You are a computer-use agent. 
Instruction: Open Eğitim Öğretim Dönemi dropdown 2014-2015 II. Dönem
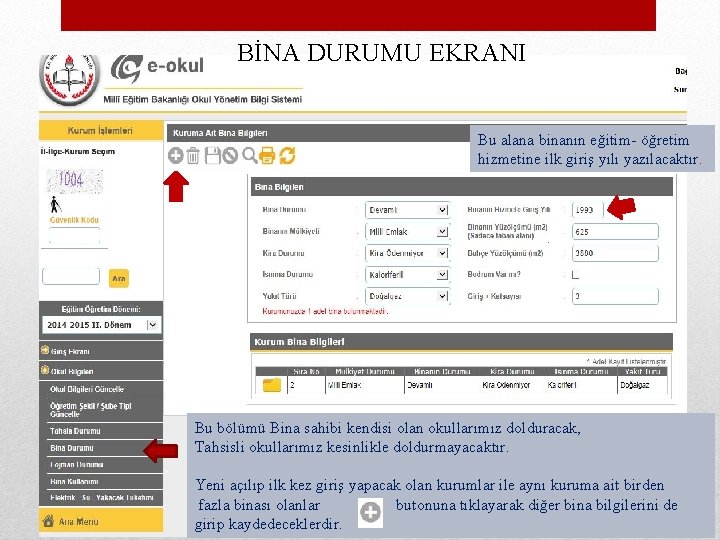pyautogui.click(x=101, y=325)
